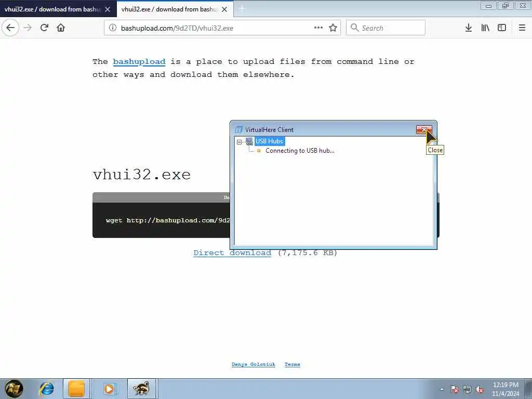The image size is (532, 399).
Task: Collapse the USB Hubs tree node
Action: pyautogui.click(x=239, y=142)
